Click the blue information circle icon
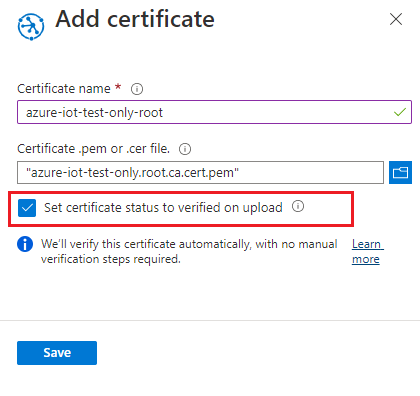Viewport: 420px width, 396px height. (25, 244)
